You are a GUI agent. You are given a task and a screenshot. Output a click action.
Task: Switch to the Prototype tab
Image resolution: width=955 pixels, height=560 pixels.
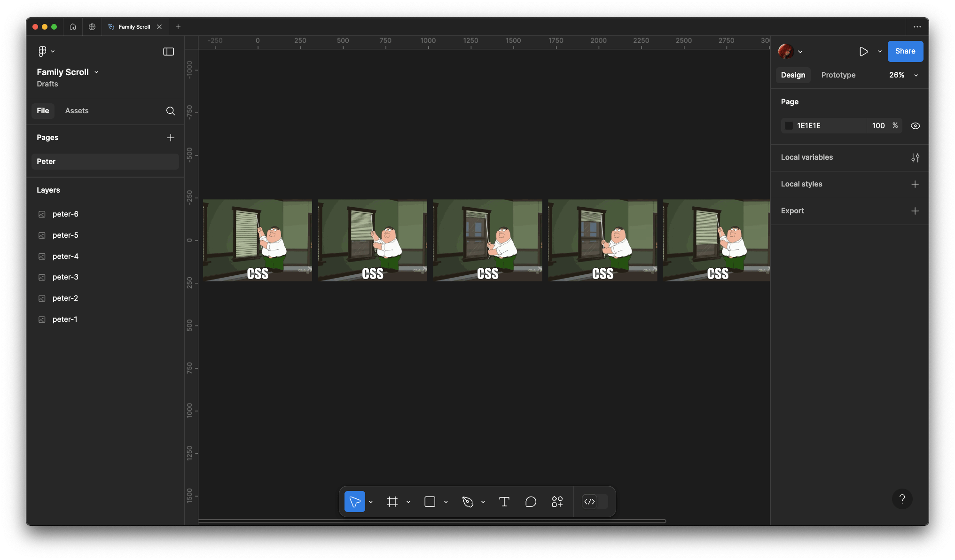[x=838, y=75]
